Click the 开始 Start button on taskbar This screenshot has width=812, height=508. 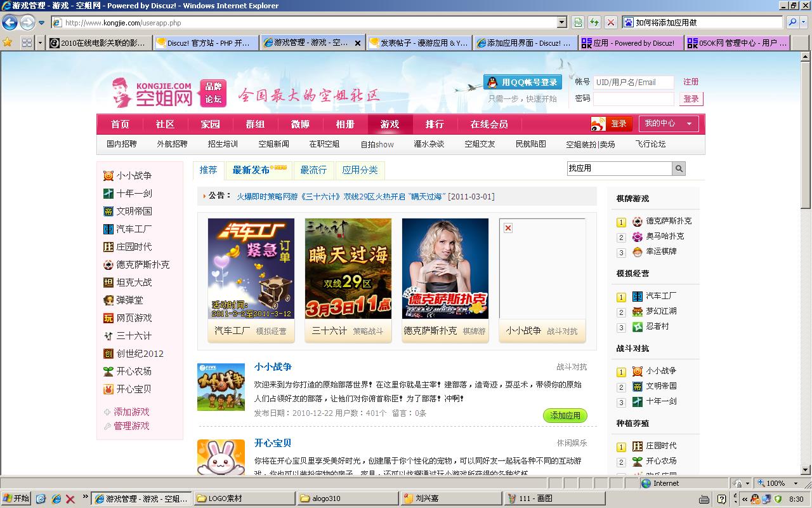pos(16,498)
